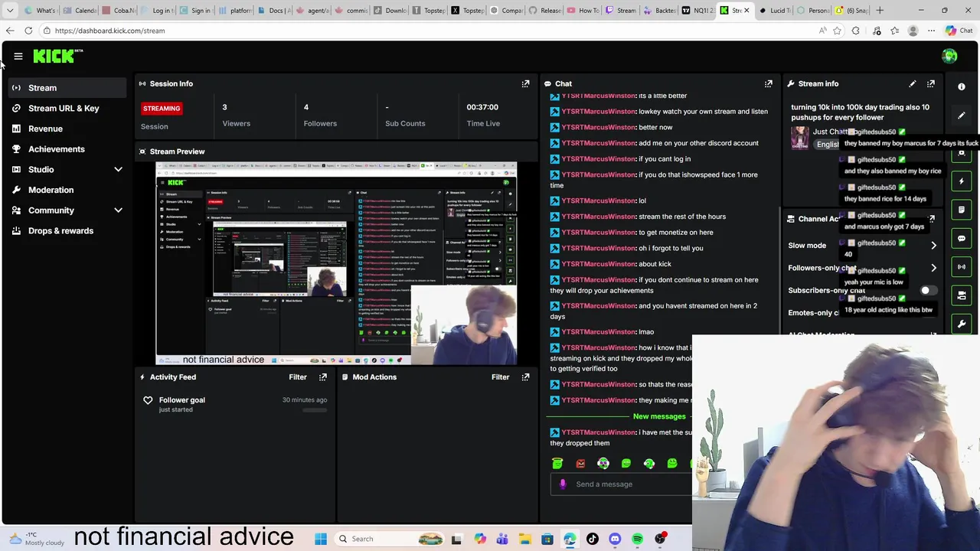Viewport: 980px width, 551px height.
Task: Pop out the Activity Feed panel
Action: click(x=323, y=377)
